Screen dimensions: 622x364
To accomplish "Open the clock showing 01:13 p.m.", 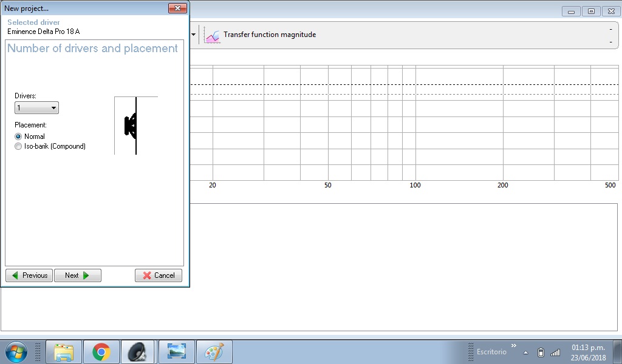I will pos(588,352).
